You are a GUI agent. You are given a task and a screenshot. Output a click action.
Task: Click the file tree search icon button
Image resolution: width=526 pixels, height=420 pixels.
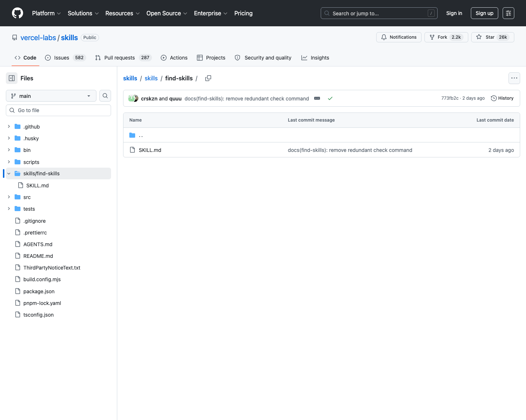click(x=105, y=96)
